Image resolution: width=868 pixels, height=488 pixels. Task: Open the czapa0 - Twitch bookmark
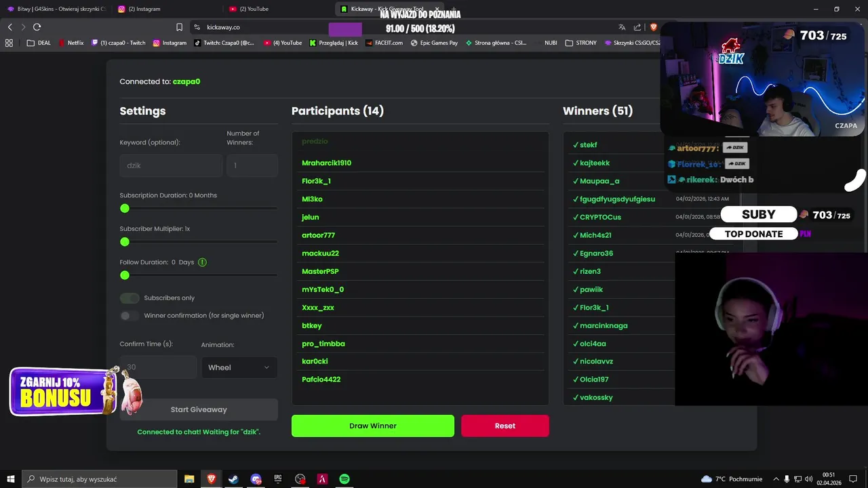(119, 43)
